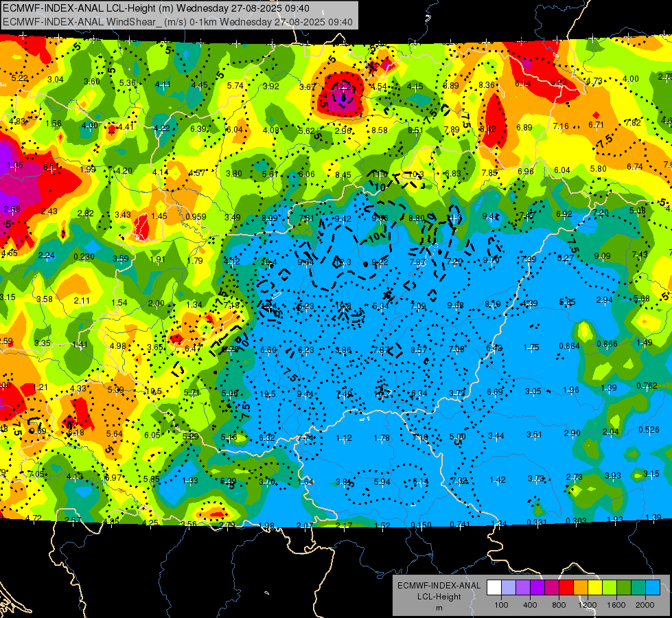Image resolution: width=672 pixels, height=618 pixels.
Task: Click the wind shear value '3.86'
Action: (x=343, y=350)
